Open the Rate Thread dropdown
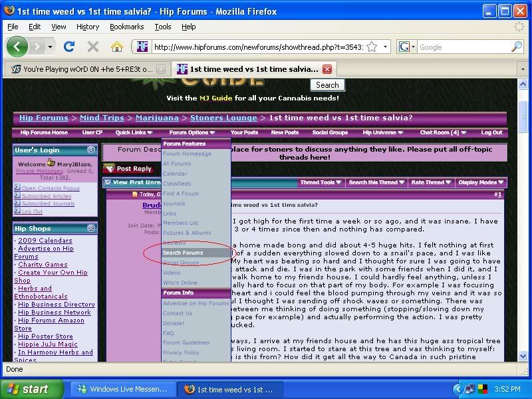Screen dimensions: 532x399 pos(430,182)
